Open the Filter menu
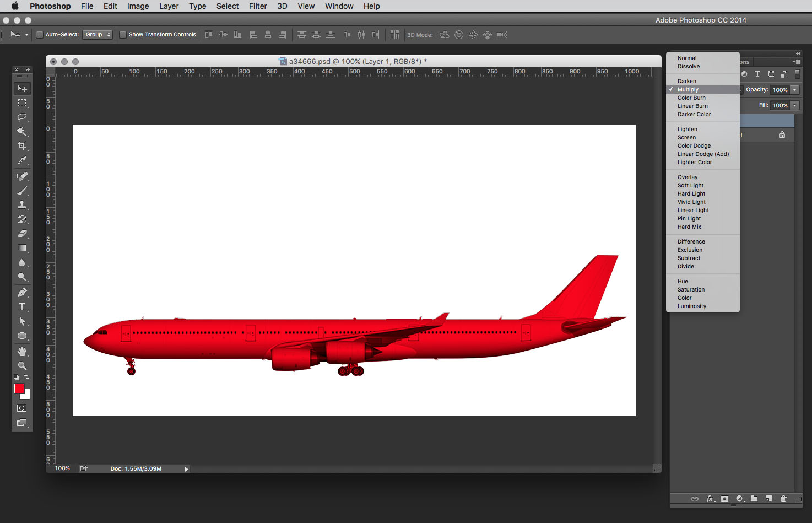Screen dimensions: 812x523 click(x=257, y=6)
